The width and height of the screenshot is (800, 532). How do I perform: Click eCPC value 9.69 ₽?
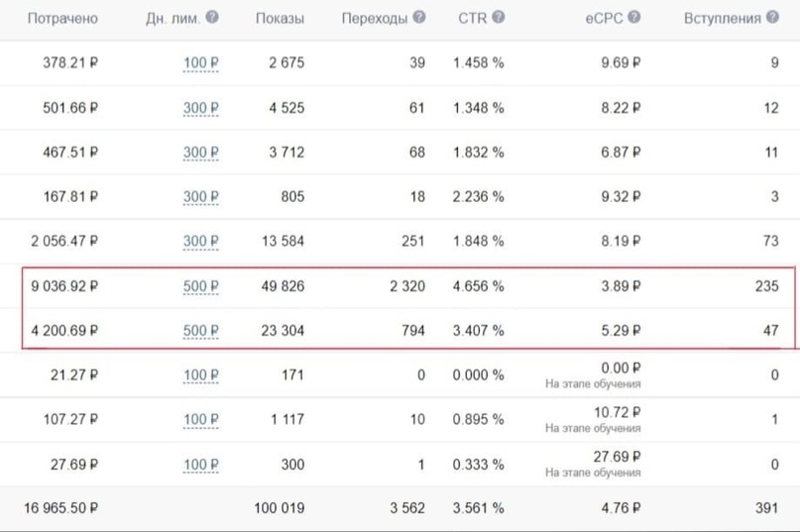click(621, 62)
